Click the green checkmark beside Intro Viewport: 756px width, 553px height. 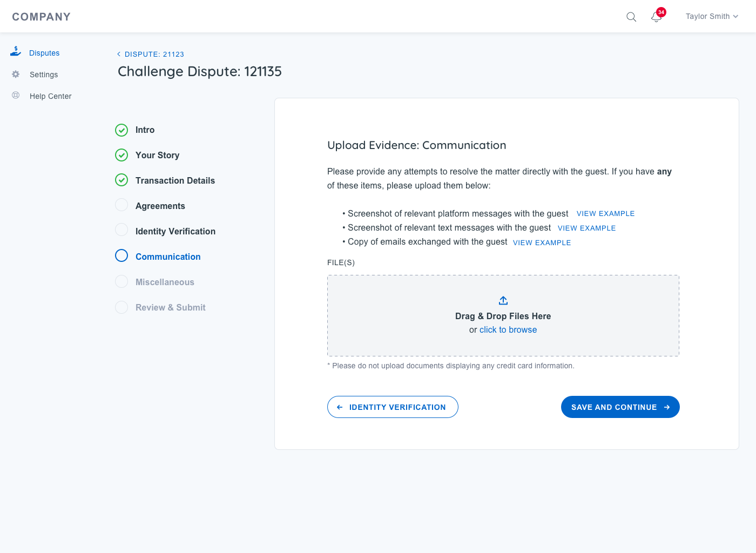pos(122,130)
